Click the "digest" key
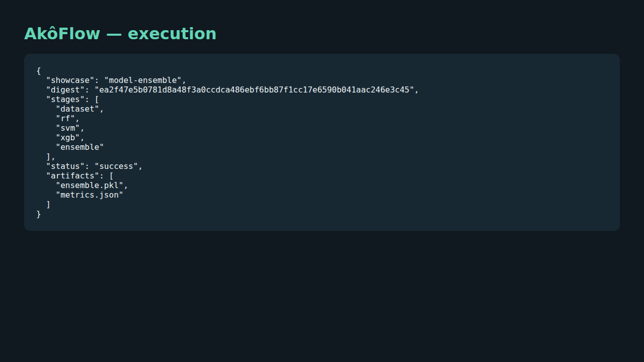 (65, 90)
